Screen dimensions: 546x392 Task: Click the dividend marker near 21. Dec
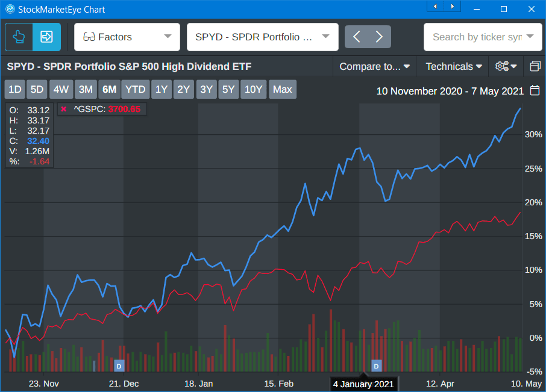pyautogui.click(x=119, y=366)
